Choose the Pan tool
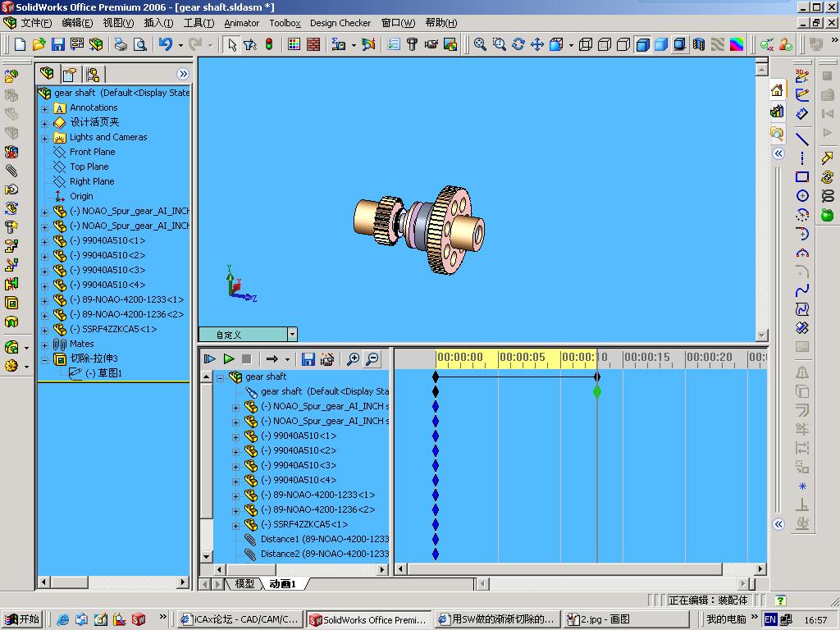This screenshot has height=630, width=840. (x=536, y=44)
